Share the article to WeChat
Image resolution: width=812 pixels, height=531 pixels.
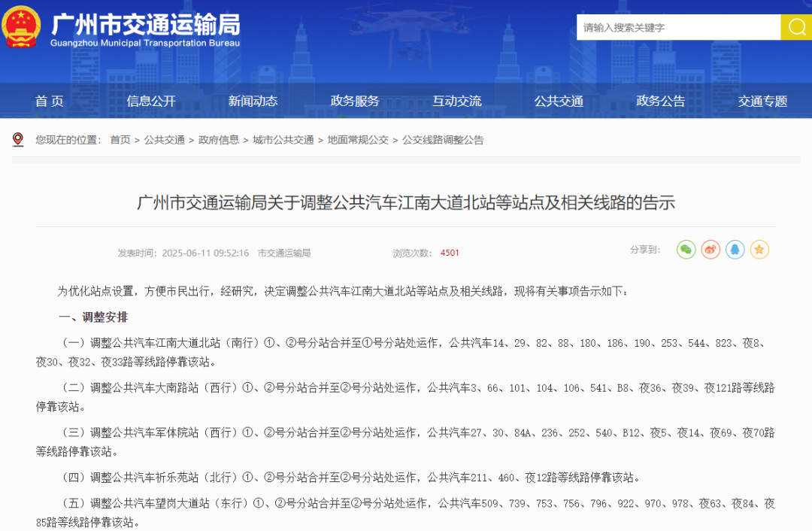point(686,250)
